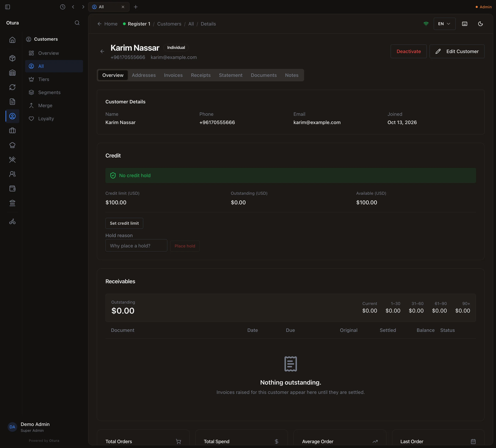496x448 pixels.
Task: Open the sync arrows icon in rail
Action: pyautogui.click(x=12, y=87)
